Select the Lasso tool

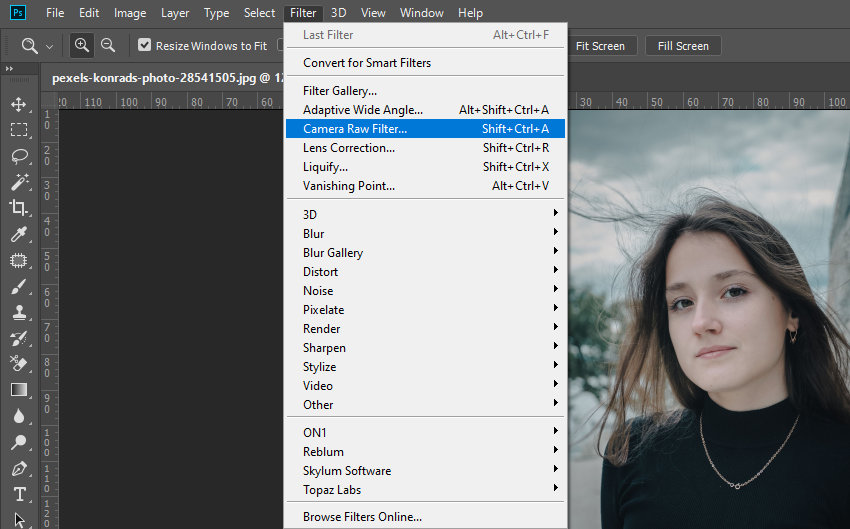[x=19, y=156]
